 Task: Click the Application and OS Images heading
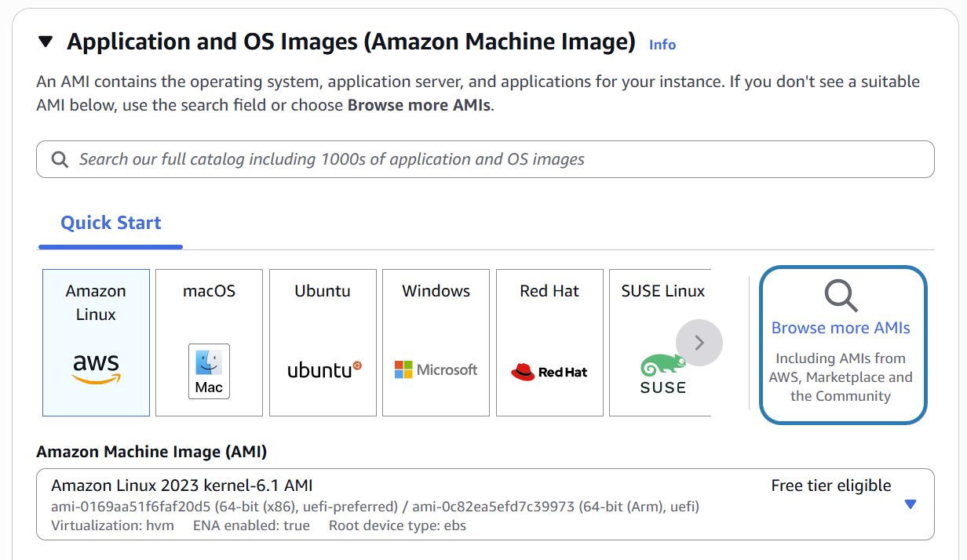click(351, 42)
